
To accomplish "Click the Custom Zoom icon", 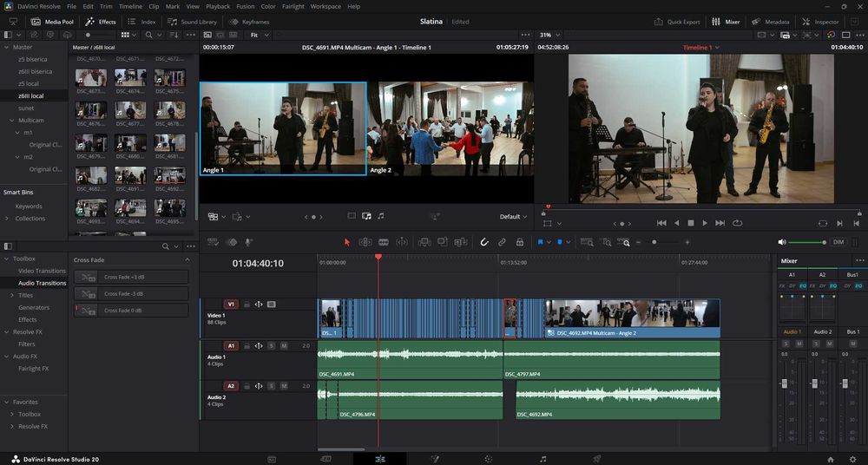I will 626,242.
